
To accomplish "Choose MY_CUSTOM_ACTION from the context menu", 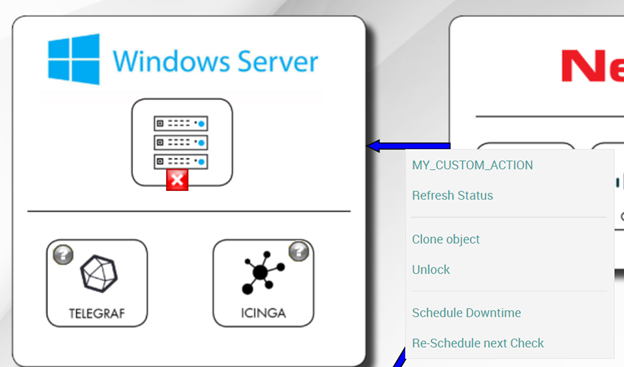I will pyautogui.click(x=472, y=165).
